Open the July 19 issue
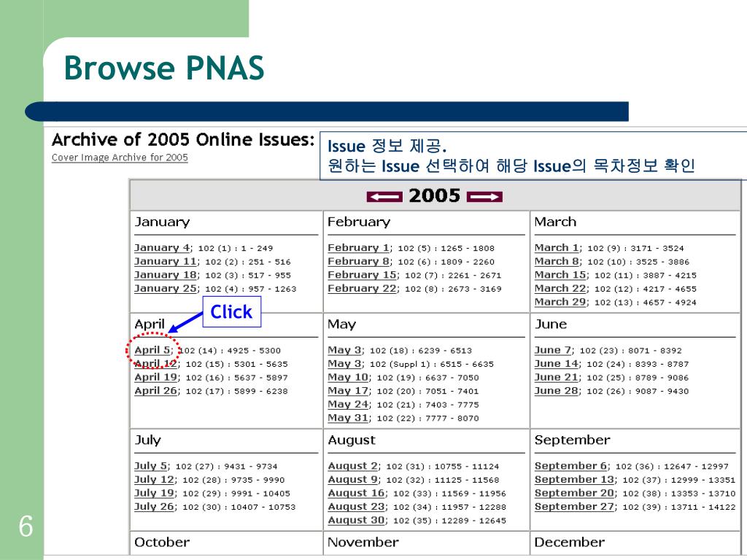747x560 pixels. tap(154, 494)
